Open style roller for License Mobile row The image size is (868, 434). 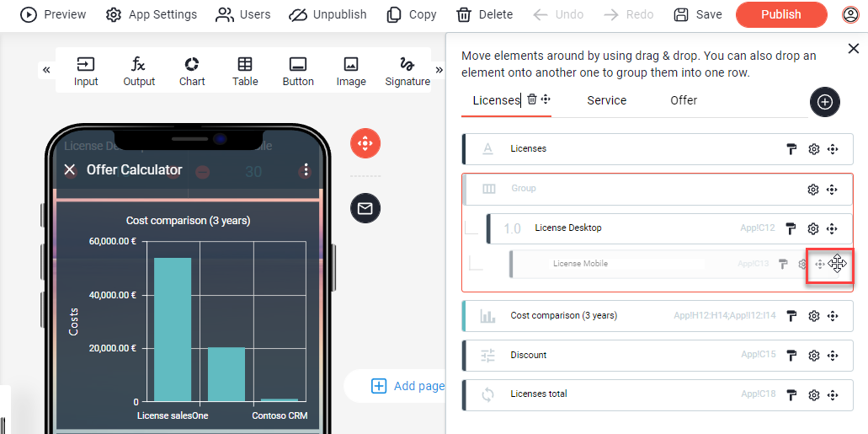[783, 264]
